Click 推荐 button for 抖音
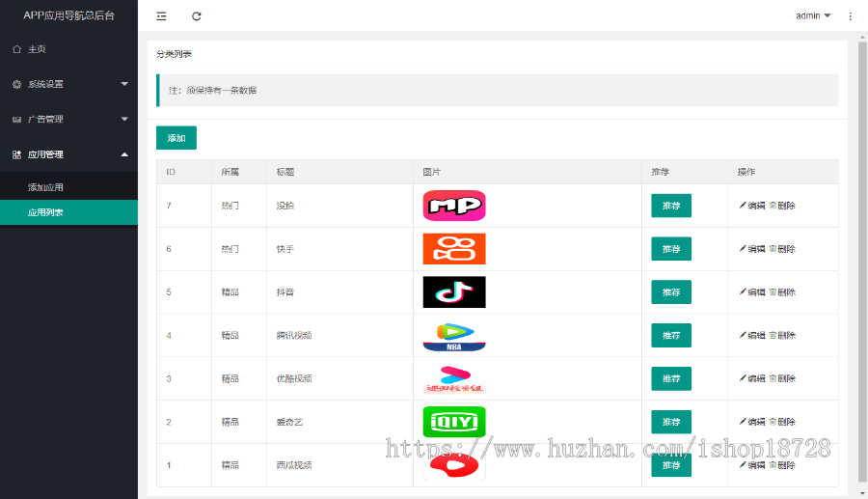Image resolution: width=868 pixels, height=499 pixels. pyautogui.click(x=671, y=291)
